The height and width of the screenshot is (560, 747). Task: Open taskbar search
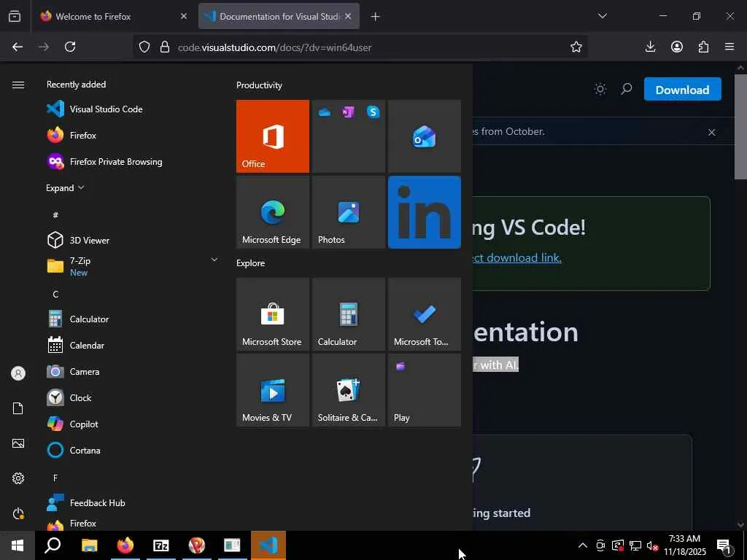(x=53, y=545)
